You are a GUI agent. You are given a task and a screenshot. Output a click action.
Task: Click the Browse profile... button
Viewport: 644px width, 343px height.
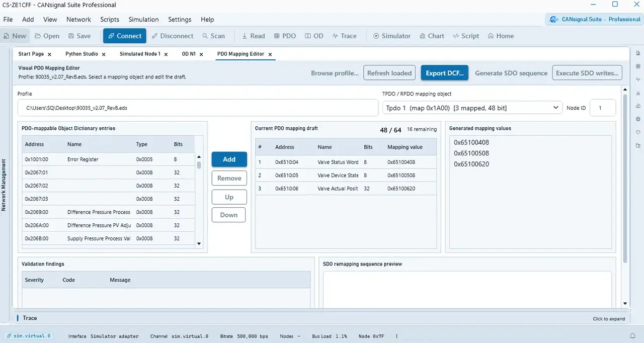click(335, 73)
